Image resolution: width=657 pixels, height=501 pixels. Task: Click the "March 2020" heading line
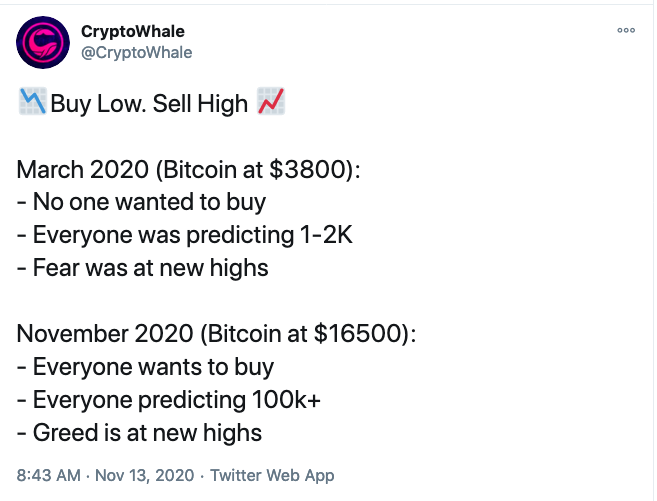coord(188,170)
